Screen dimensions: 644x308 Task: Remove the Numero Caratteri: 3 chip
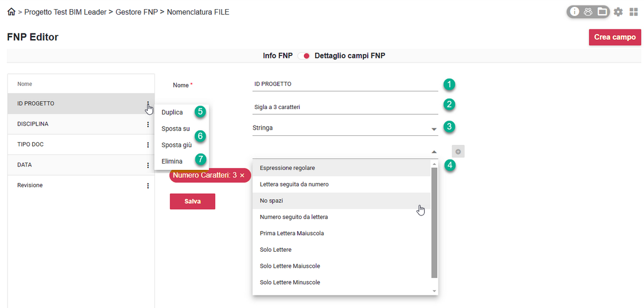(242, 176)
